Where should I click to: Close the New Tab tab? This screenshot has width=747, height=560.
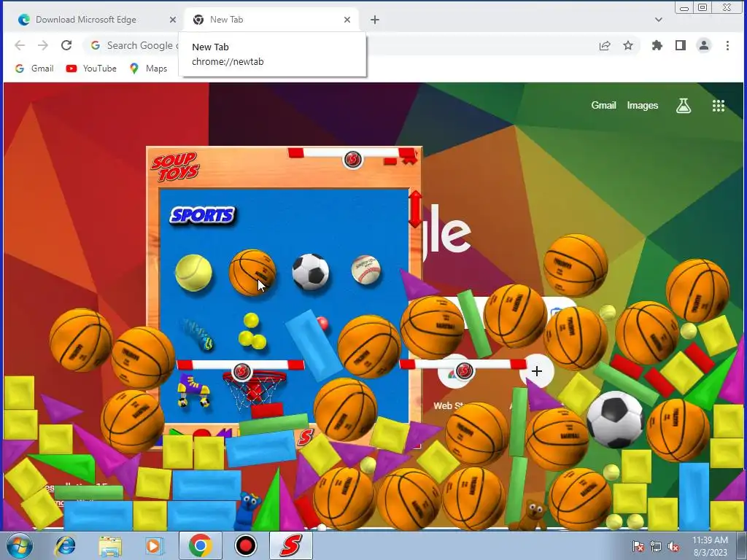click(347, 20)
